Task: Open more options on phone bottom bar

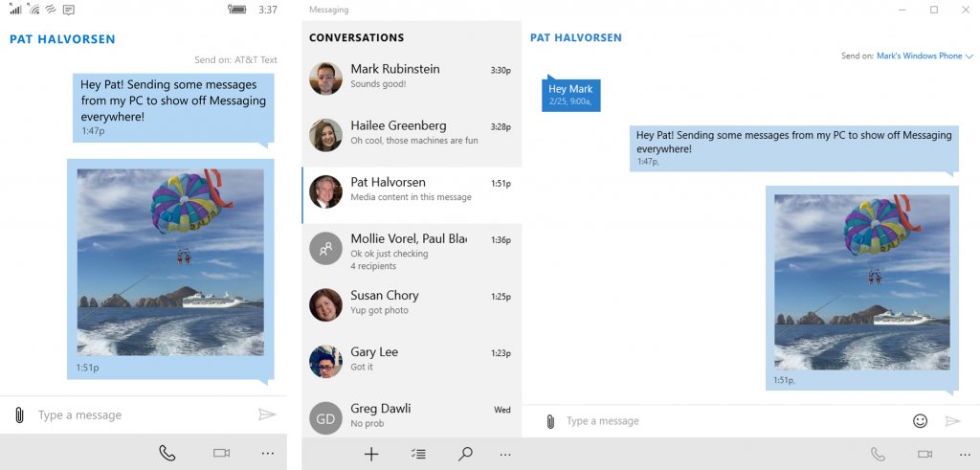Action: click(x=268, y=453)
